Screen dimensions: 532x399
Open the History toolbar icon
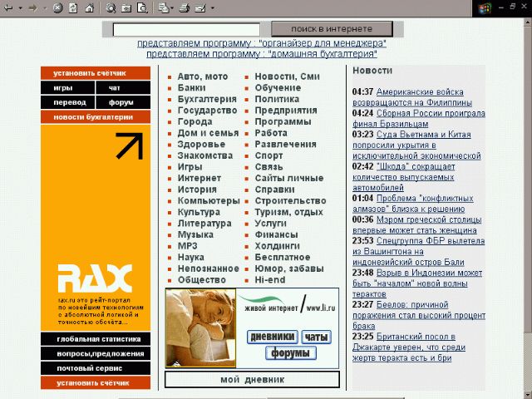click(142, 7)
